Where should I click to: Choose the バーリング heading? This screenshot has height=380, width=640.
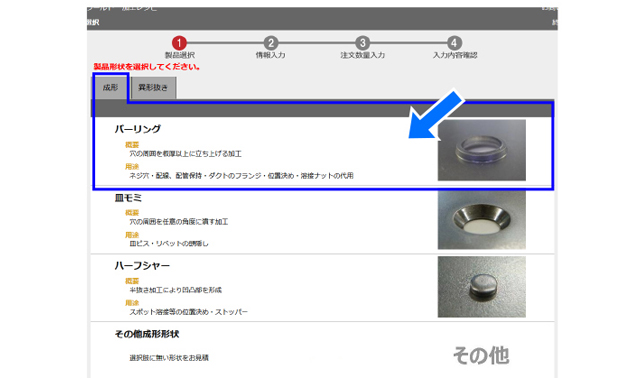138,129
